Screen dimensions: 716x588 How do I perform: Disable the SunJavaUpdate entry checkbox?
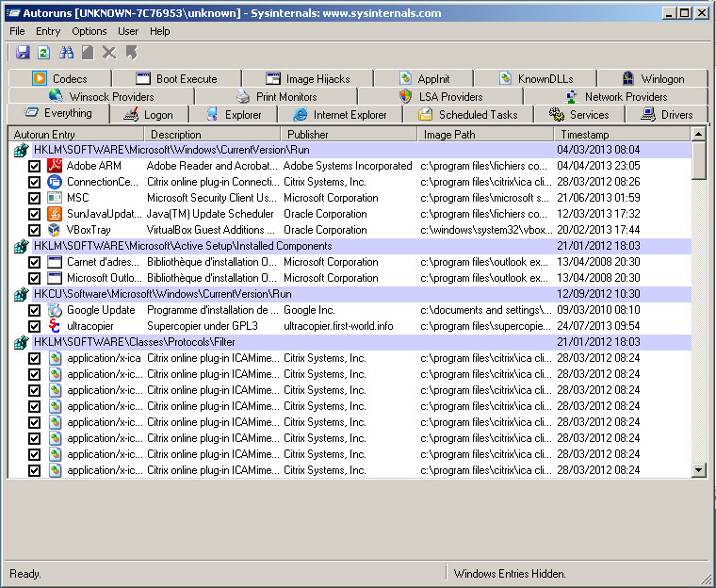pyautogui.click(x=35, y=214)
